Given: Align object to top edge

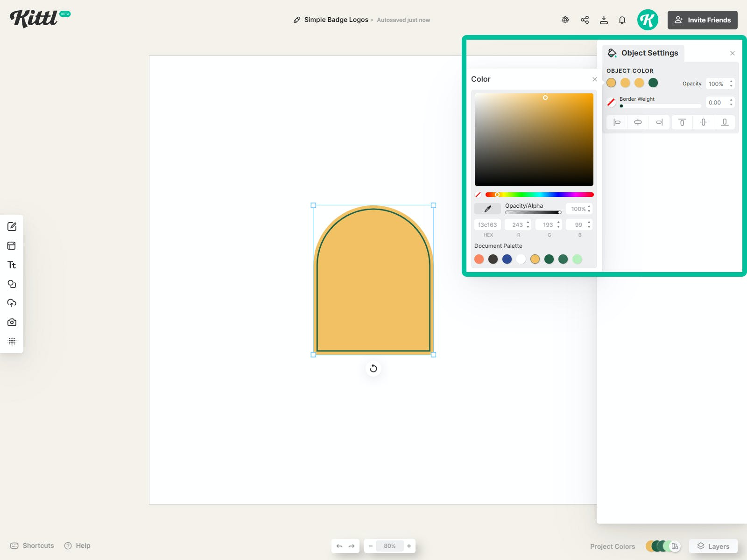Looking at the screenshot, I should tap(682, 122).
